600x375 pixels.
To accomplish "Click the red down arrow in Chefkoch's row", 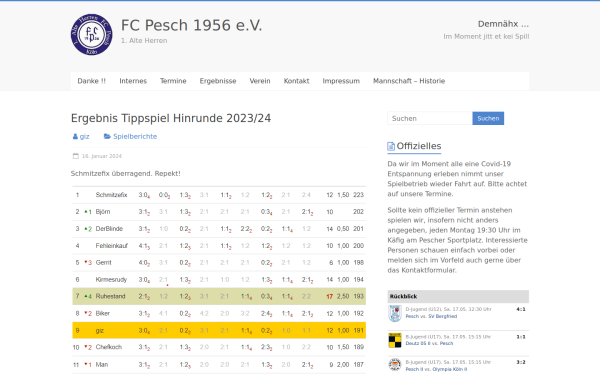I will pyautogui.click(x=86, y=347).
